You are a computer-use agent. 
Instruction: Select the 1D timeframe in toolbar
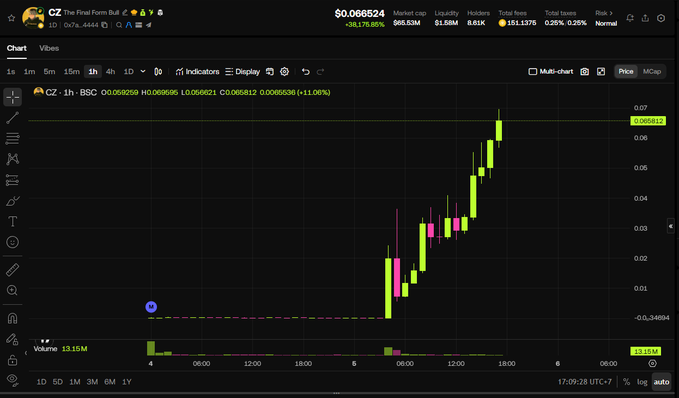[129, 71]
